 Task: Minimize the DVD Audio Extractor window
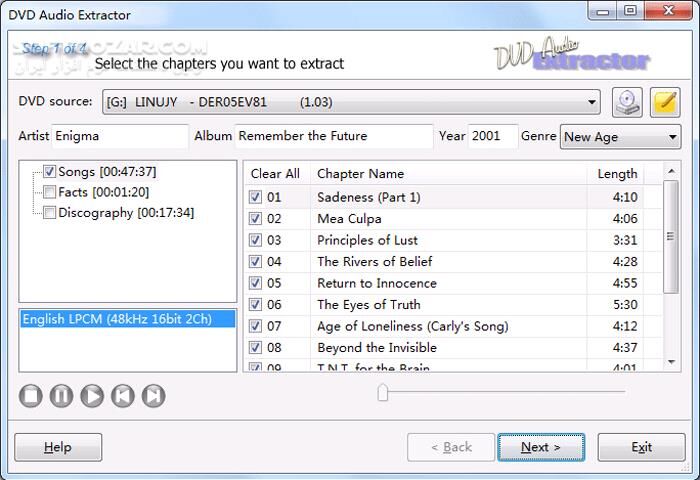pyautogui.click(x=603, y=11)
